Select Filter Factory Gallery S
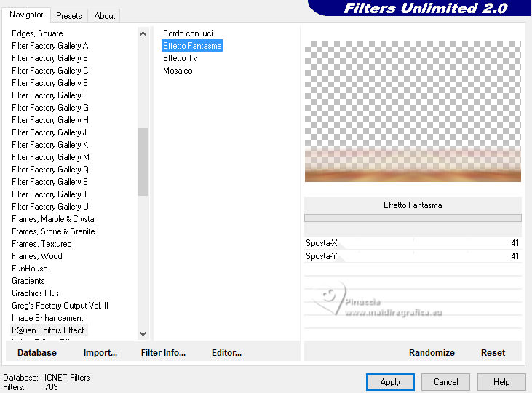The height and width of the screenshot is (393, 532). click(x=50, y=182)
